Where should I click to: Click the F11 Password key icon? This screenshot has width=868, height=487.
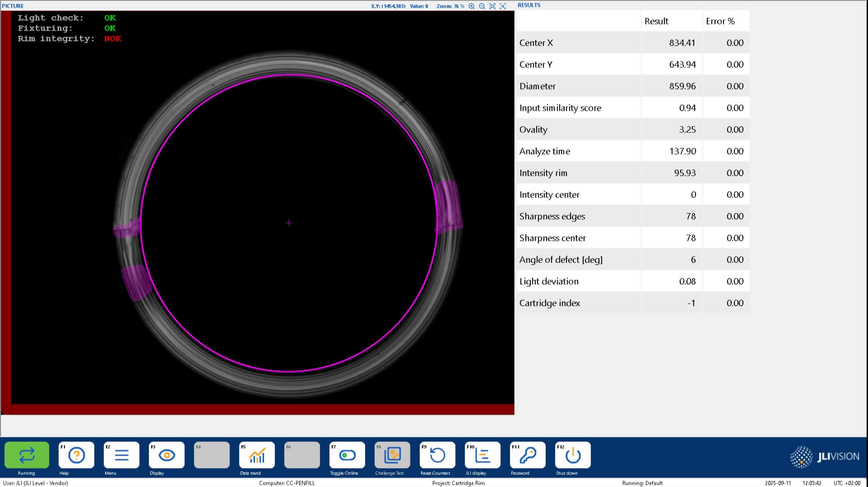pos(528,455)
